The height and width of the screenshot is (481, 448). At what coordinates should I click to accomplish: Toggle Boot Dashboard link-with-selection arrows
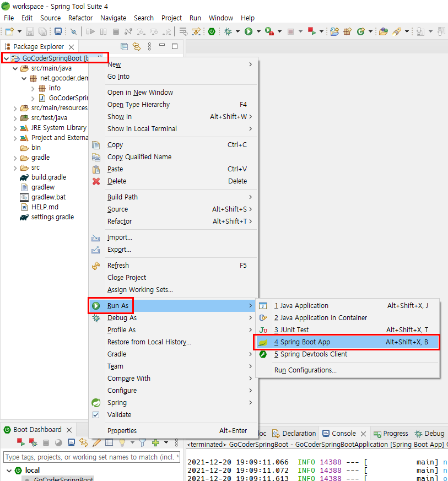[x=83, y=442]
